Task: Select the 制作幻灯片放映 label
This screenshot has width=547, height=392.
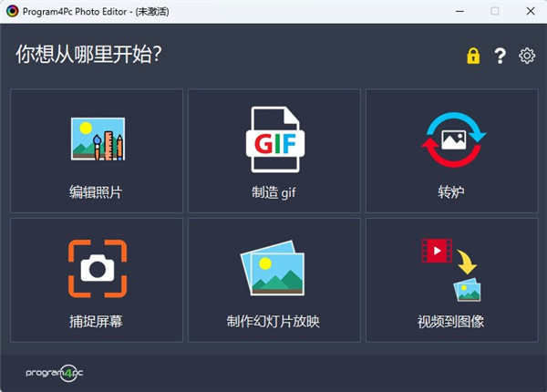Action: tap(273, 322)
